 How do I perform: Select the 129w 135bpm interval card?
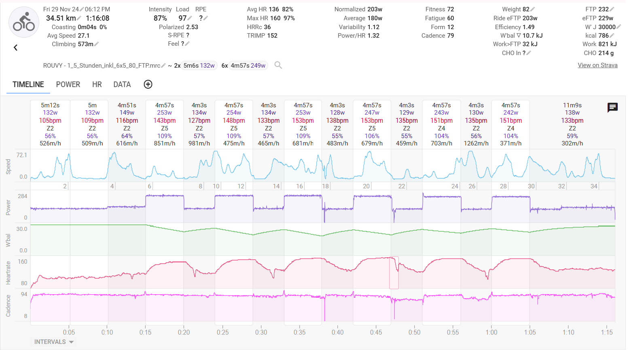coord(407,124)
